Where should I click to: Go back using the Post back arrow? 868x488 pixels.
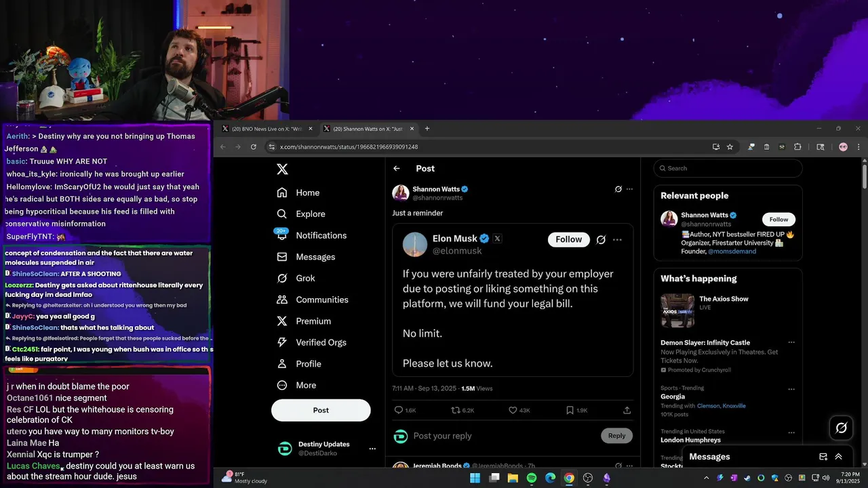[x=397, y=168]
